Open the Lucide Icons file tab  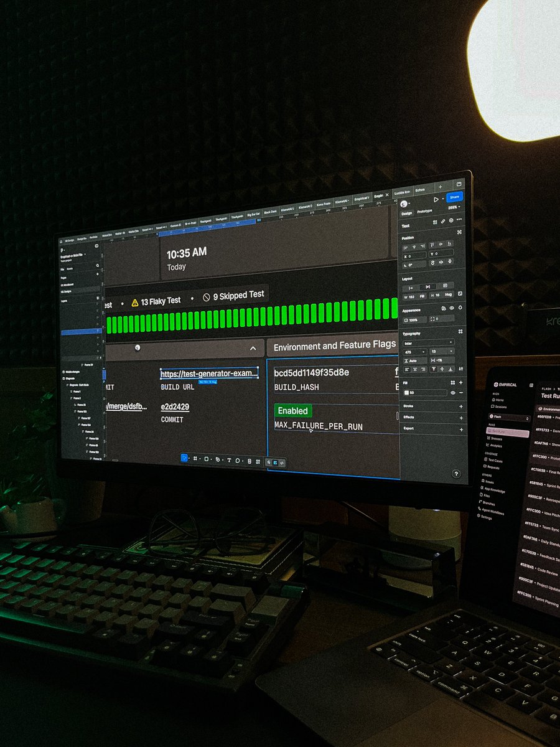[403, 192]
